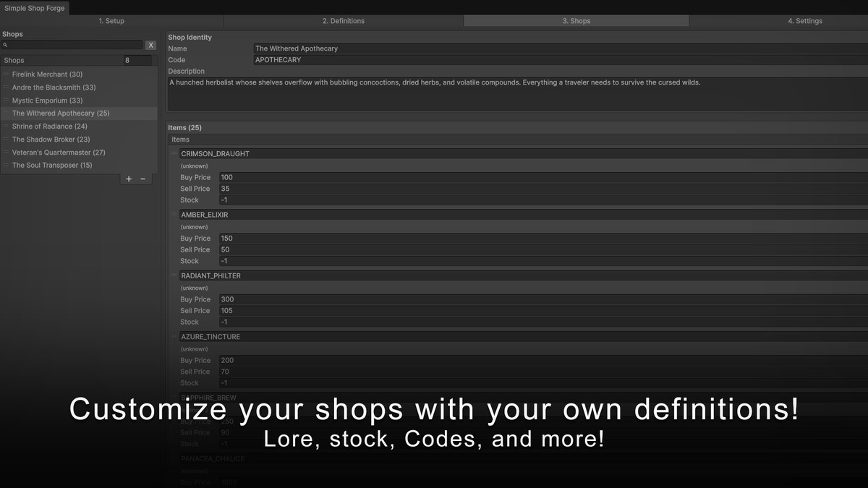Click the drag handle beside Andre the Blacksmith

[x=5, y=87]
